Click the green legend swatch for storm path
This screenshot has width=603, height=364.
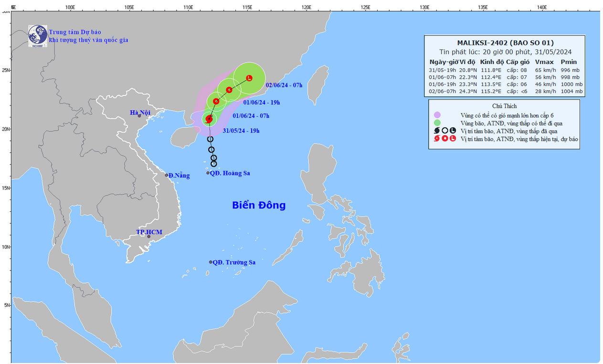pos(437,123)
